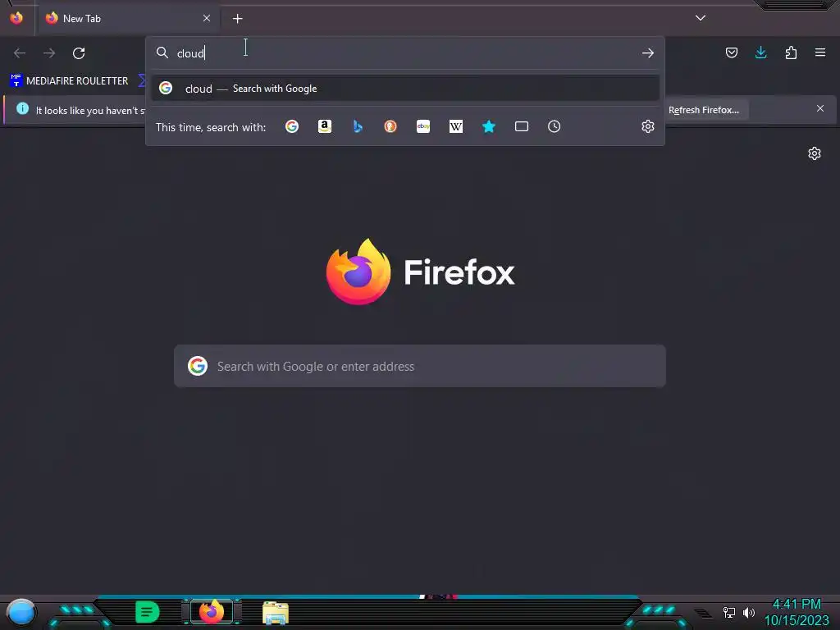Open the volume icon in the system tray
The height and width of the screenshot is (630, 840).
749,612
